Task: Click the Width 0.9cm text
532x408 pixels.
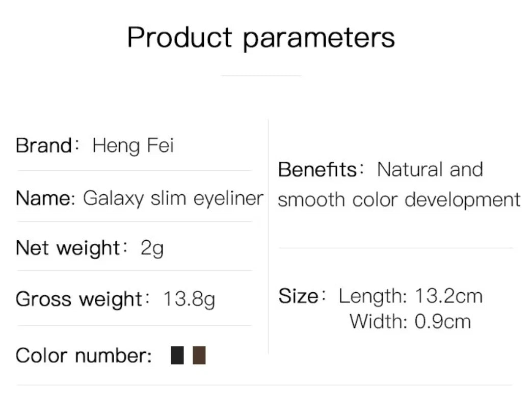Action: point(410,321)
